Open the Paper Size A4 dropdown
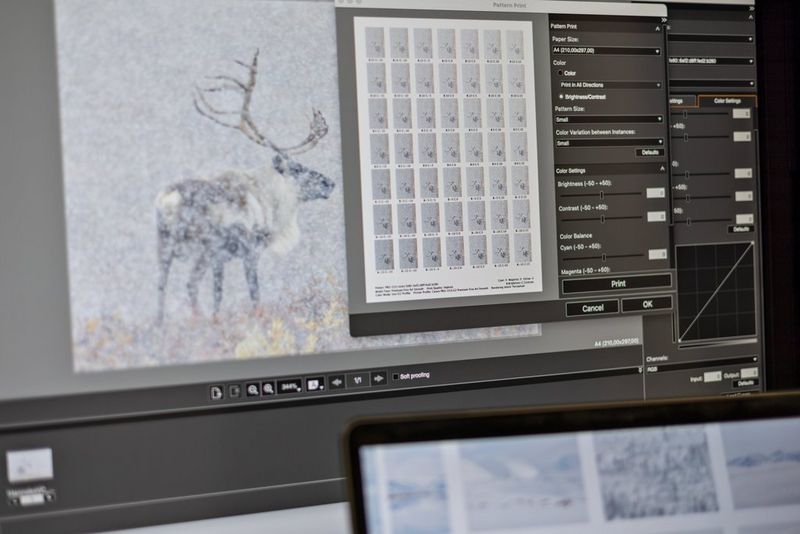The image size is (800, 534). (606, 51)
